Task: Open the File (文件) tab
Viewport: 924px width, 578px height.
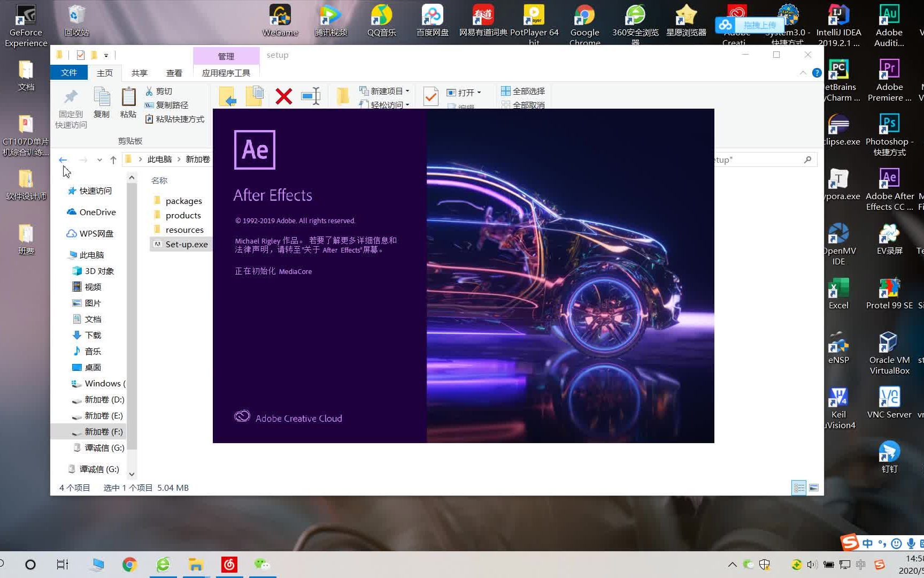Action: point(69,72)
